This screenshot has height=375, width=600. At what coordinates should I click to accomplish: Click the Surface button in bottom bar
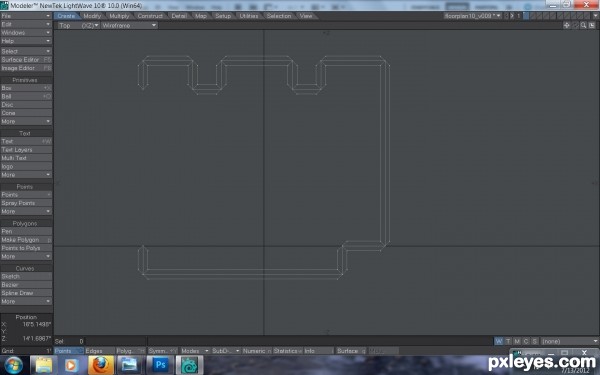pos(351,351)
